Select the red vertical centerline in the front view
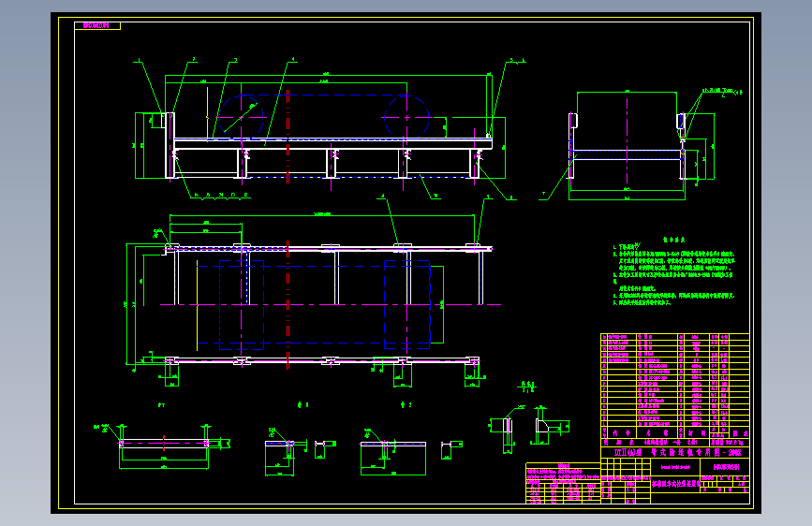 [288, 136]
